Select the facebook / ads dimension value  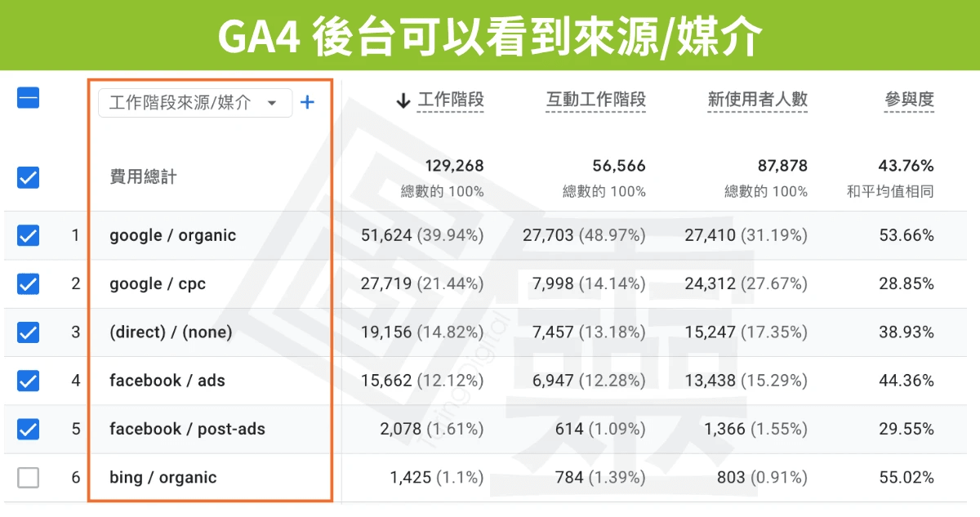tap(167, 380)
